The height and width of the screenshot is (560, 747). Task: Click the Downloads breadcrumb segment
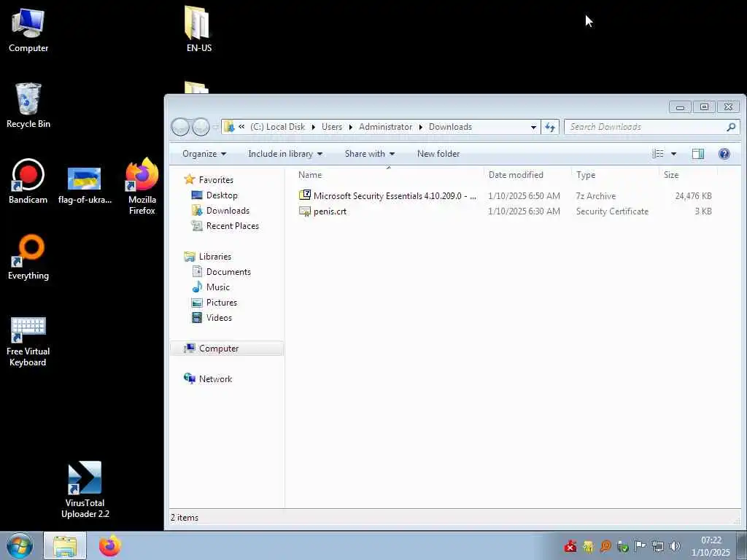(450, 127)
